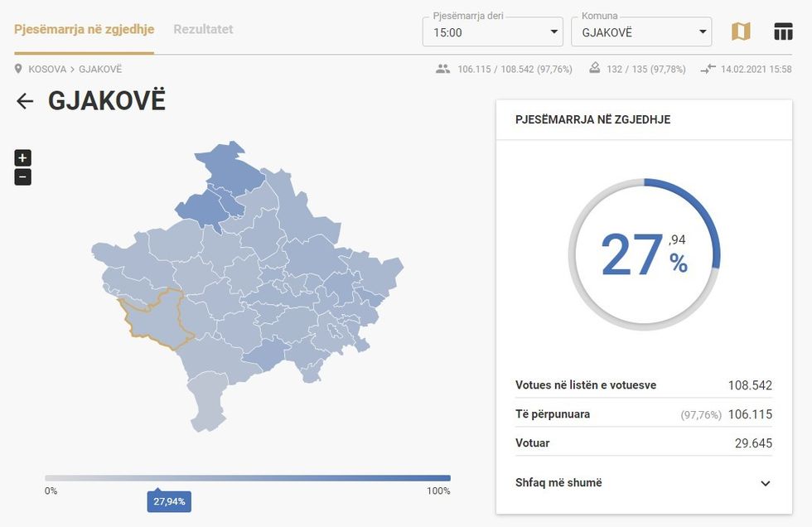Expand the Shfaq më shumë section
The height and width of the screenshot is (527, 812).
[x=644, y=483]
